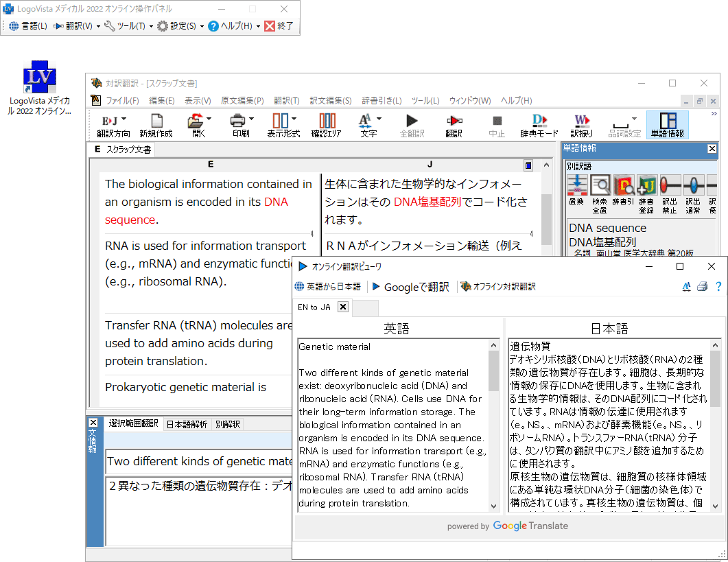
Task: Click inside the English source text box
Action: (392, 425)
